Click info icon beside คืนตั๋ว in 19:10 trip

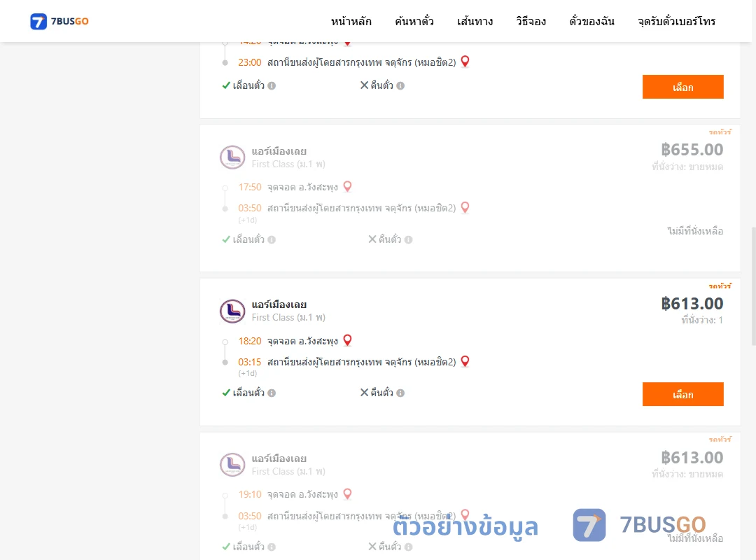(408, 547)
